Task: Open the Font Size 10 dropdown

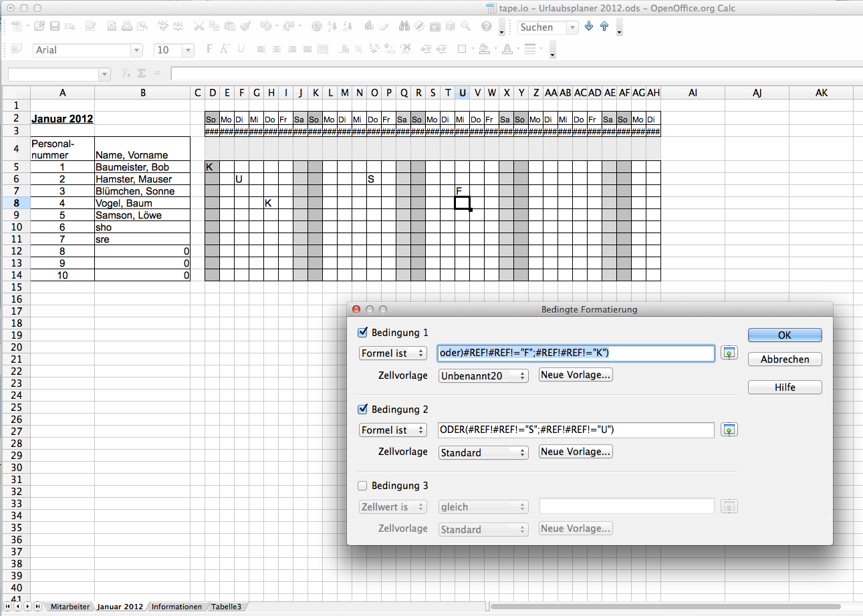Action: coord(188,50)
